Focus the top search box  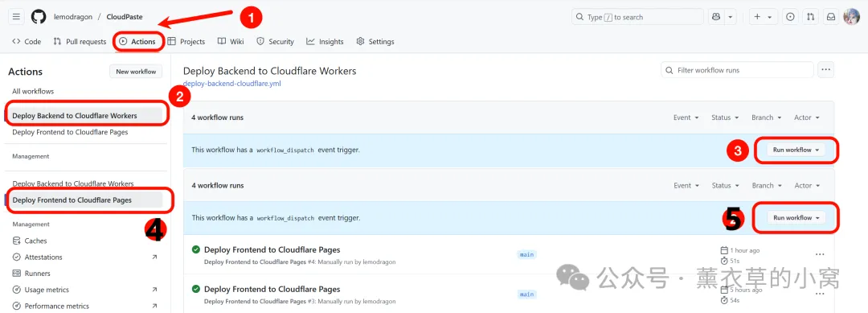tap(637, 17)
